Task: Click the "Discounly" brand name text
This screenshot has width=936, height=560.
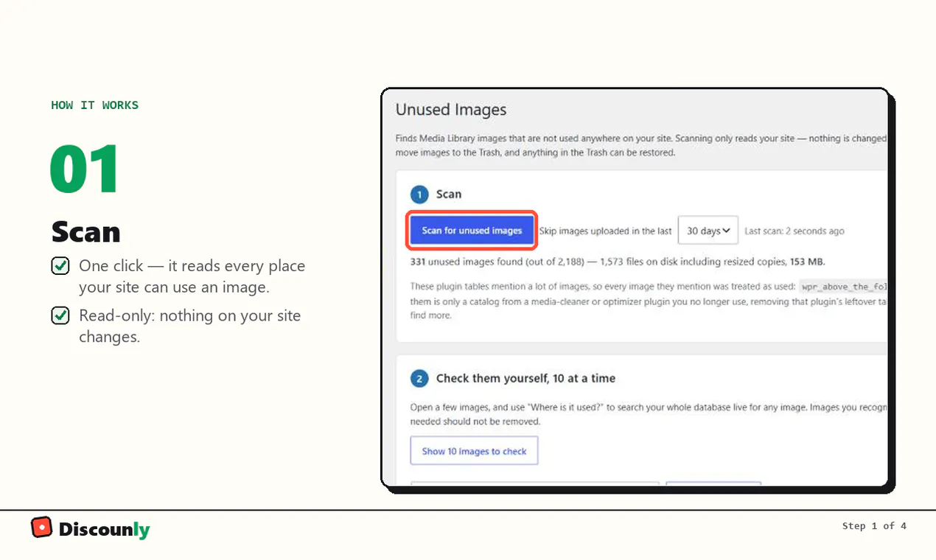Action: point(104,529)
